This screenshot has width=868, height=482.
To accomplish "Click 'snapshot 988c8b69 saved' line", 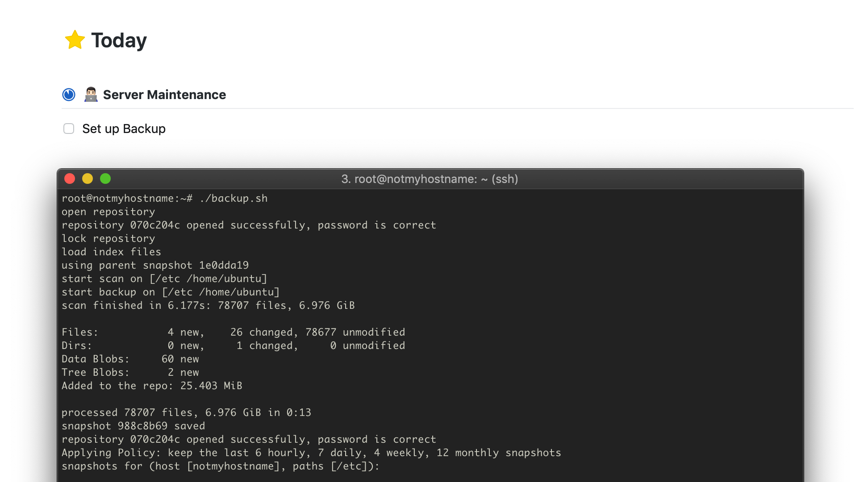I will click(x=133, y=426).
